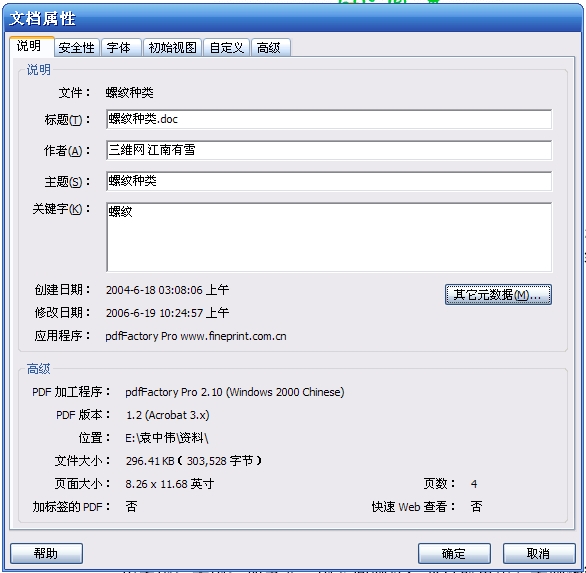Image resolution: width=586 pixels, height=573 pixels.
Task: Open the 字体 tab
Action: pos(121,48)
